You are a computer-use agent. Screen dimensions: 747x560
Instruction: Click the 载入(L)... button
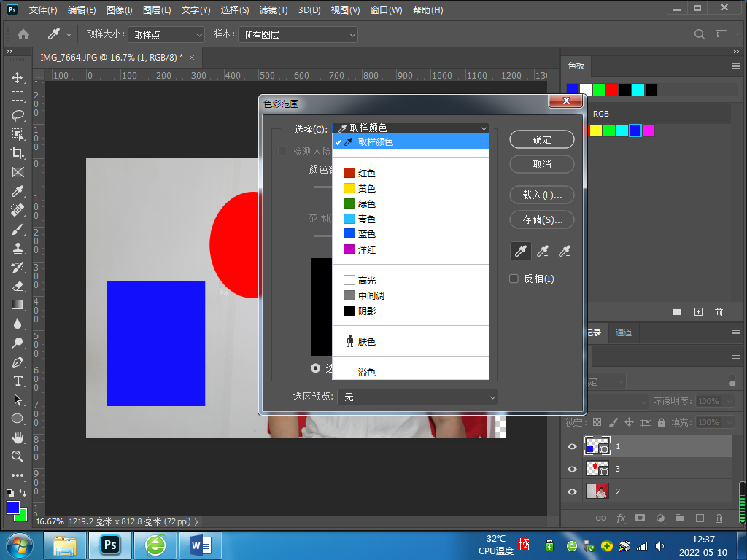[x=542, y=195]
